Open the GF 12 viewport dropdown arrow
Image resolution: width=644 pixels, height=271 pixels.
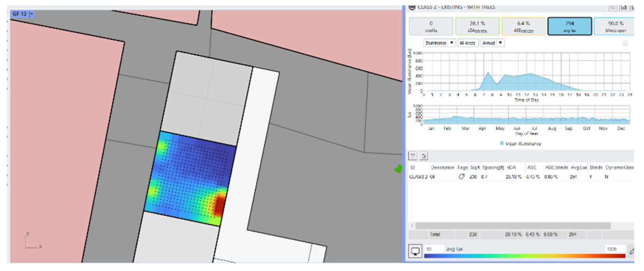[32, 14]
